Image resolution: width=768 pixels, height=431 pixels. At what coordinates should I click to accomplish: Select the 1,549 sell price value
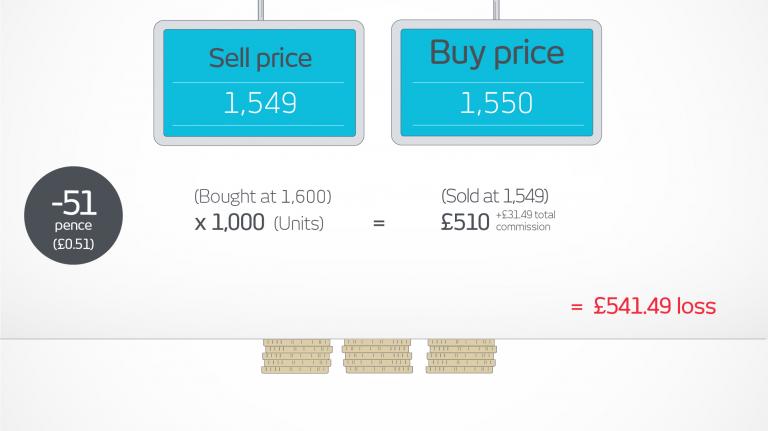259,103
